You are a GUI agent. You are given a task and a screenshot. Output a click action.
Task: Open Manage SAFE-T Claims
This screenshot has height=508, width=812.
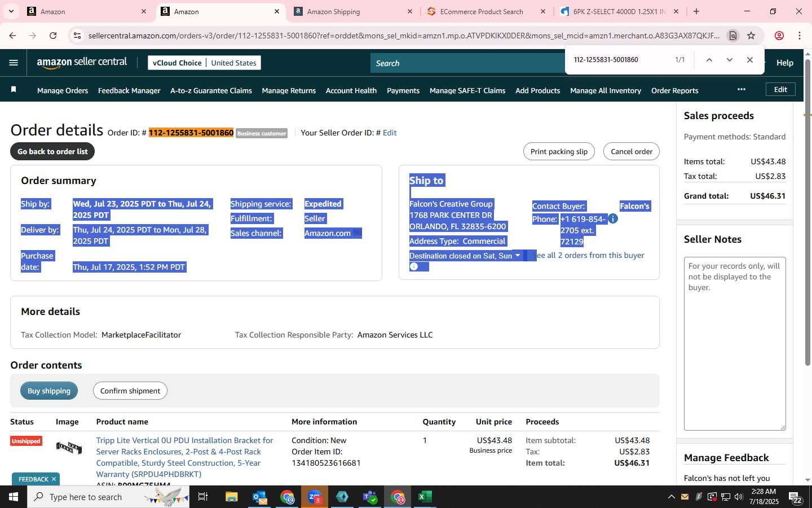click(x=467, y=90)
